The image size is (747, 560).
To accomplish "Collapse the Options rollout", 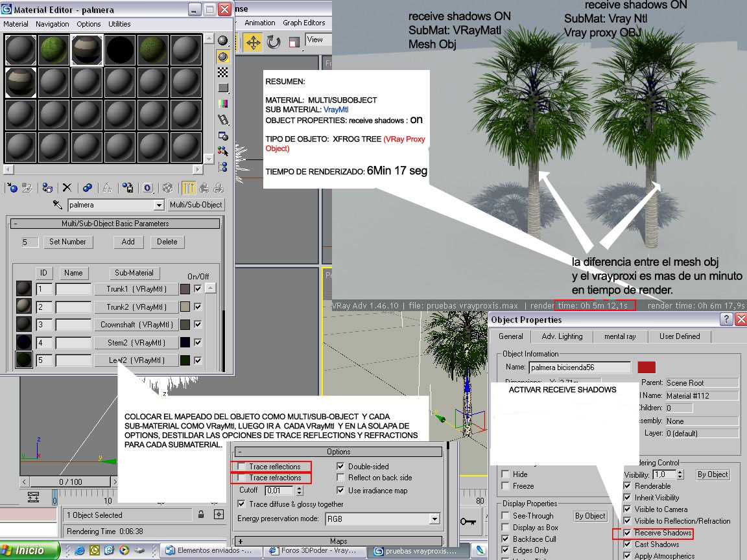I will click(x=338, y=451).
